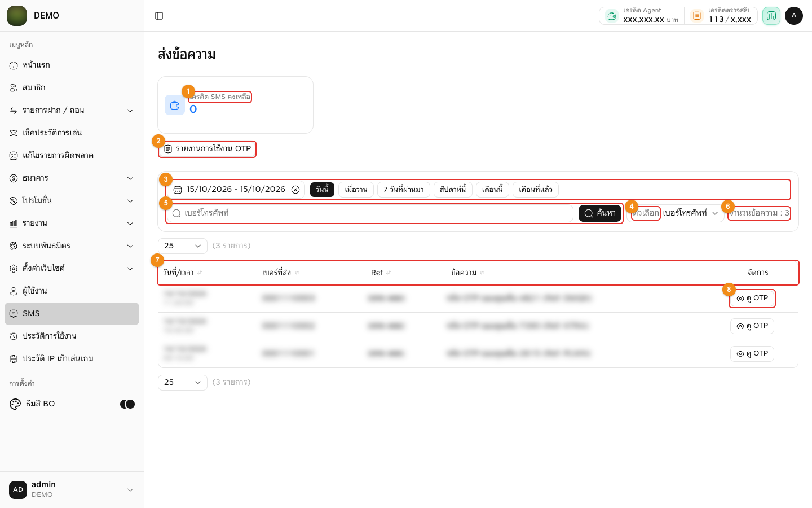This screenshot has width=812, height=508.
Task: Sort by ข้อความ column sort icon
Action: coord(482,273)
